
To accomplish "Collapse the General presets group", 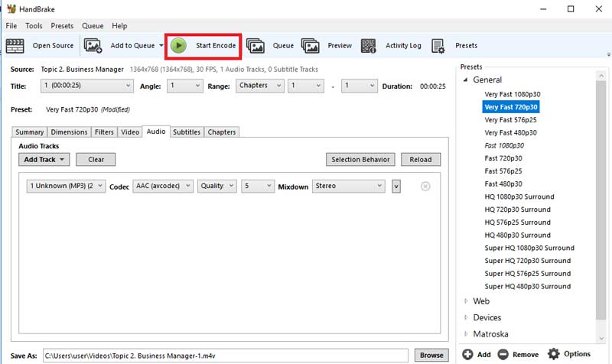I will pyautogui.click(x=465, y=80).
